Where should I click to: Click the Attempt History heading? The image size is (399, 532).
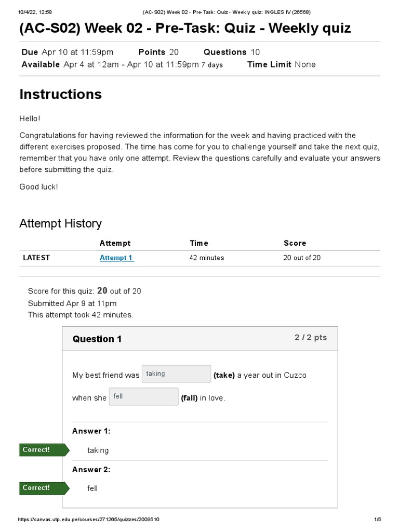(60, 223)
